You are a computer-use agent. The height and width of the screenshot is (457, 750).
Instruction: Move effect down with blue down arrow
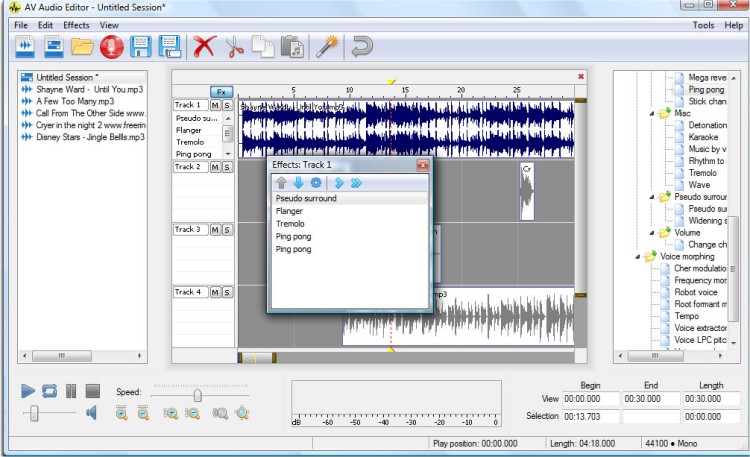coord(298,183)
